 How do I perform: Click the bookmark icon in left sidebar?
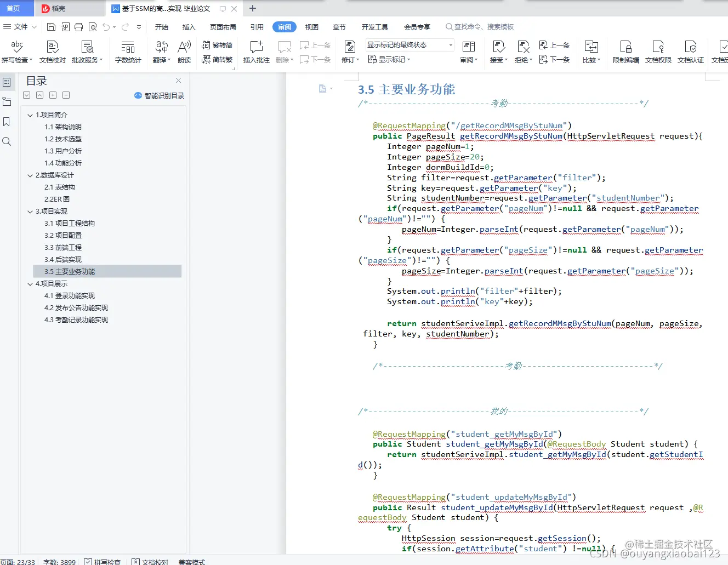[7, 122]
